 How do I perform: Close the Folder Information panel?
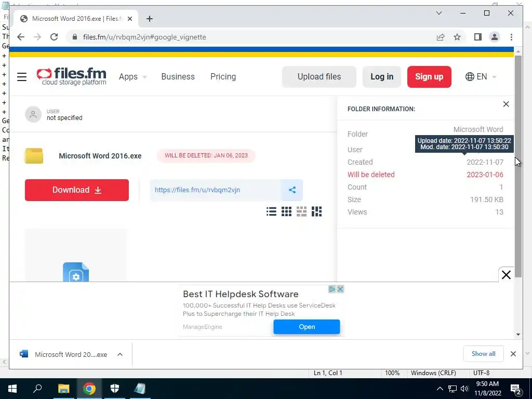506,104
